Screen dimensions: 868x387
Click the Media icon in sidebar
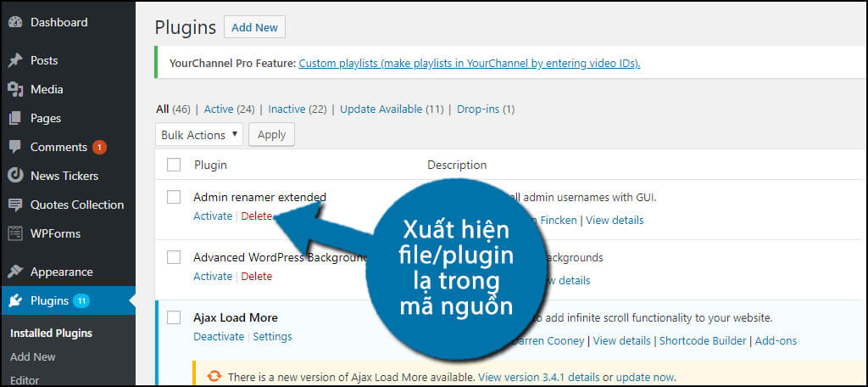15,89
